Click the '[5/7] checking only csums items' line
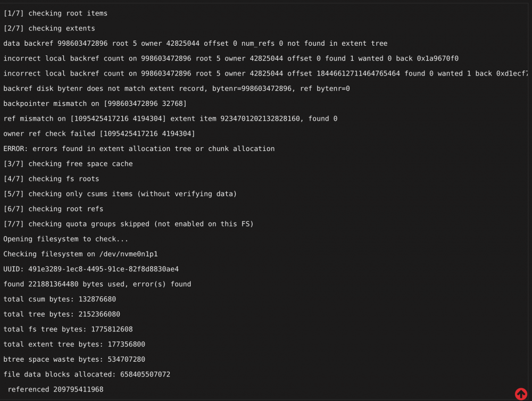The width and height of the screenshot is (532, 401). (120, 194)
